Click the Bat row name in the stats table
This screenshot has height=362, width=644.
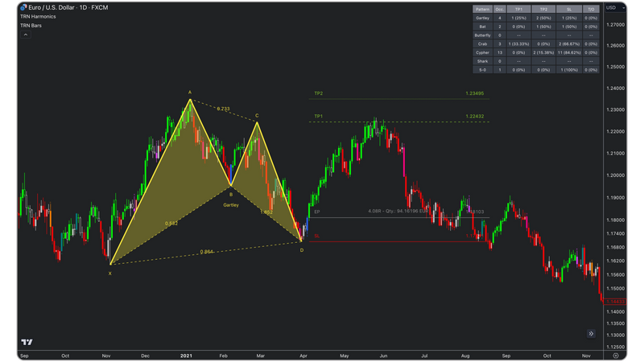click(x=482, y=27)
